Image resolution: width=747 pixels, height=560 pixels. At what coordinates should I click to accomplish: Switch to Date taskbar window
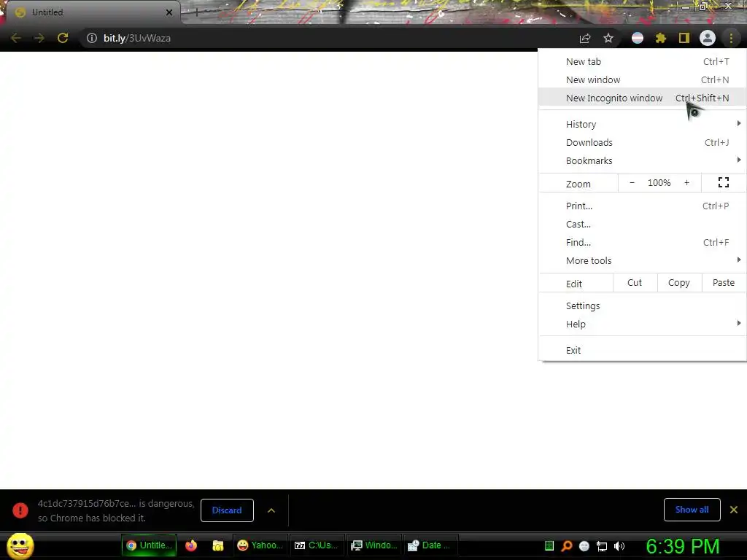point(430,545)
